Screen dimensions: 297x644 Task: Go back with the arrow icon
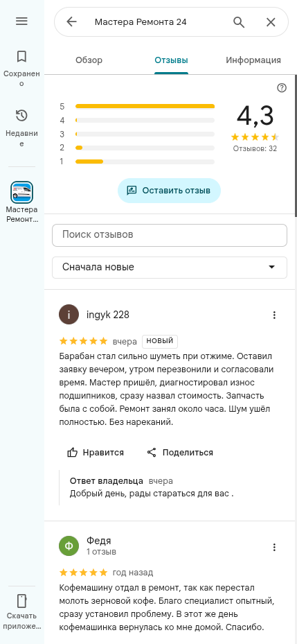[x=72, y=21]
